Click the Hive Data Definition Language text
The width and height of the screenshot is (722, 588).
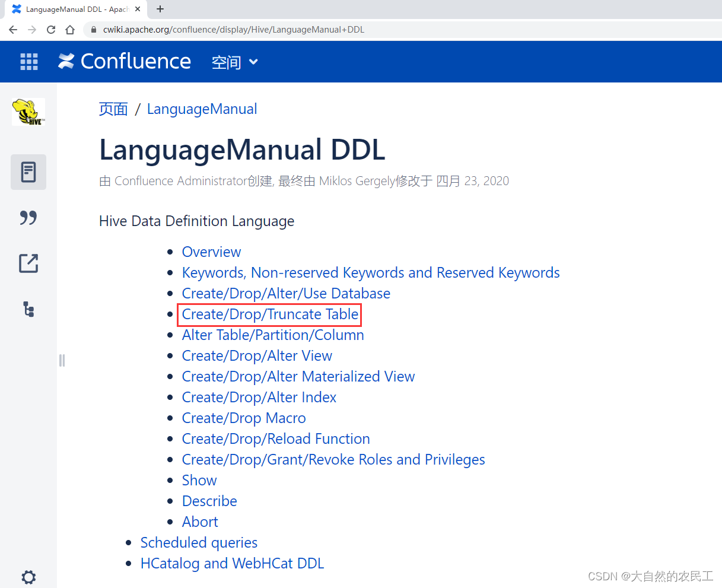pos(196,221)
